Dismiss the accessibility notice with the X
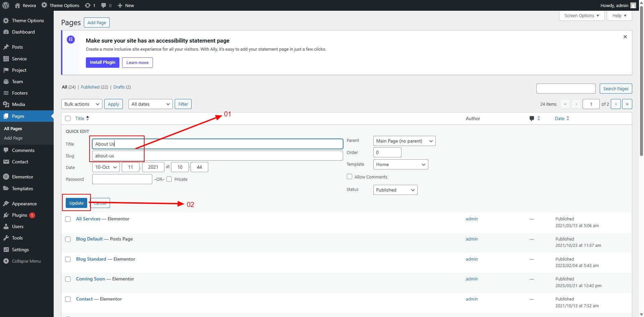The width and height of the screenshot is (644, 317). (625, 37)
